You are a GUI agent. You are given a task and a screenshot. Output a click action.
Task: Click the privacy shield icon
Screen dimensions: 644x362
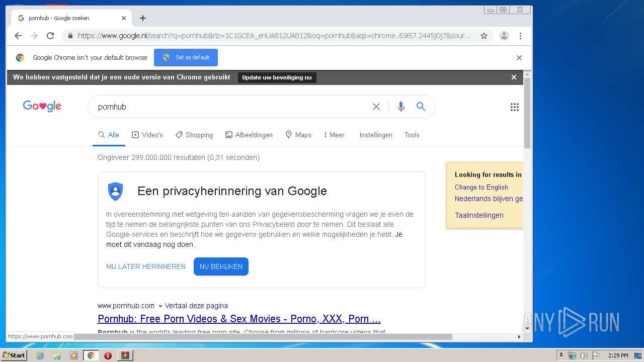pos(116,191)
